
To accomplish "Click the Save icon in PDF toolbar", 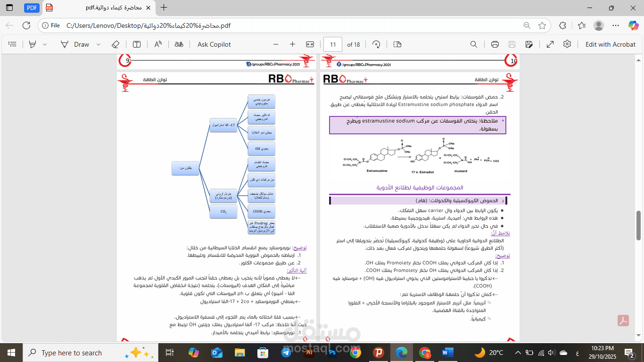I will (512, 44).
